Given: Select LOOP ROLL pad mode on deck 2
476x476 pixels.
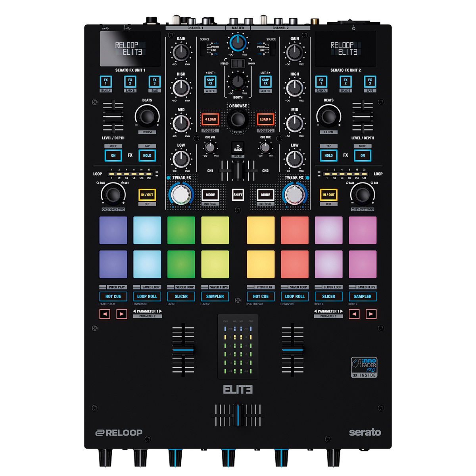Looking at the screenshot, I should coord(295,296).
